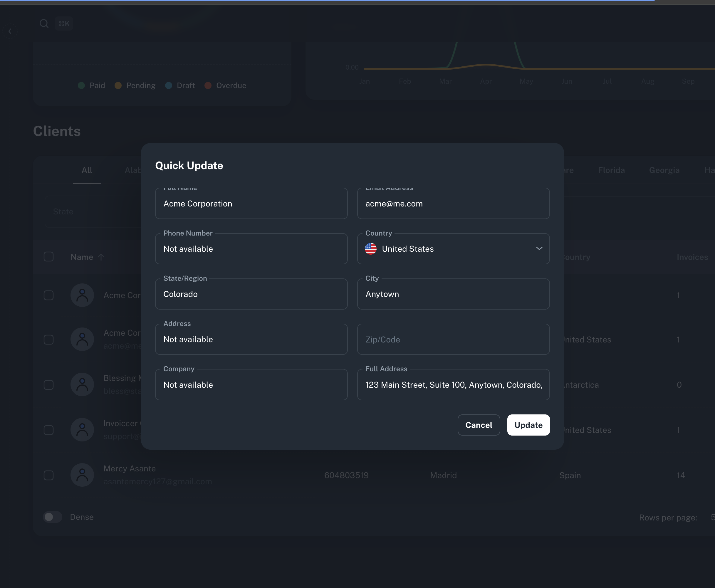This screenshot has width=715, height=588.
Task: Click the Update button
Action: click(528, 425)
